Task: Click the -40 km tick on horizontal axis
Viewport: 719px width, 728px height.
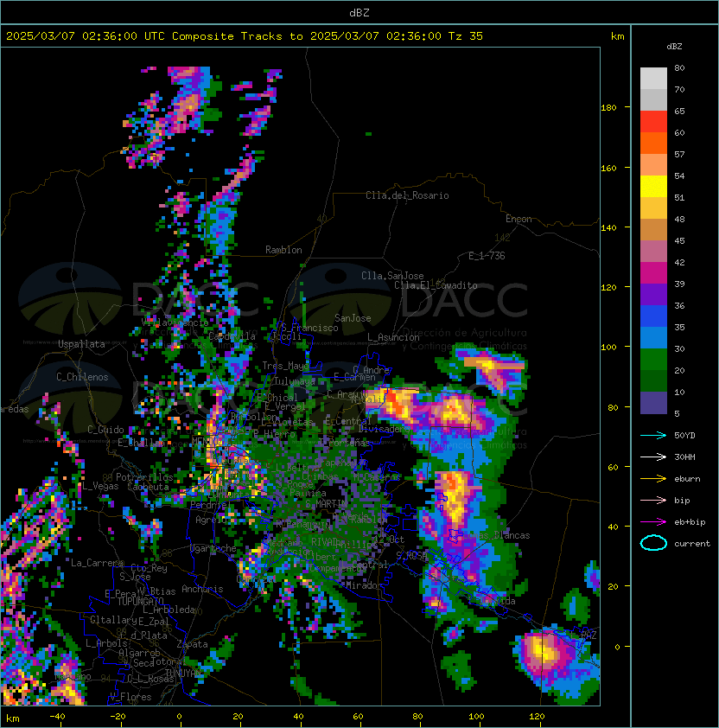Action: point(58,717)
